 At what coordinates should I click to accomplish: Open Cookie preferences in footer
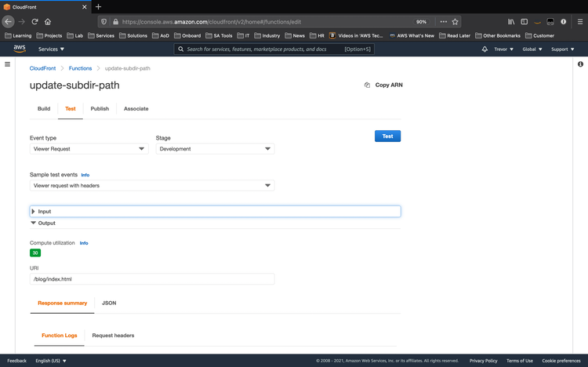(x=561, y=361)
